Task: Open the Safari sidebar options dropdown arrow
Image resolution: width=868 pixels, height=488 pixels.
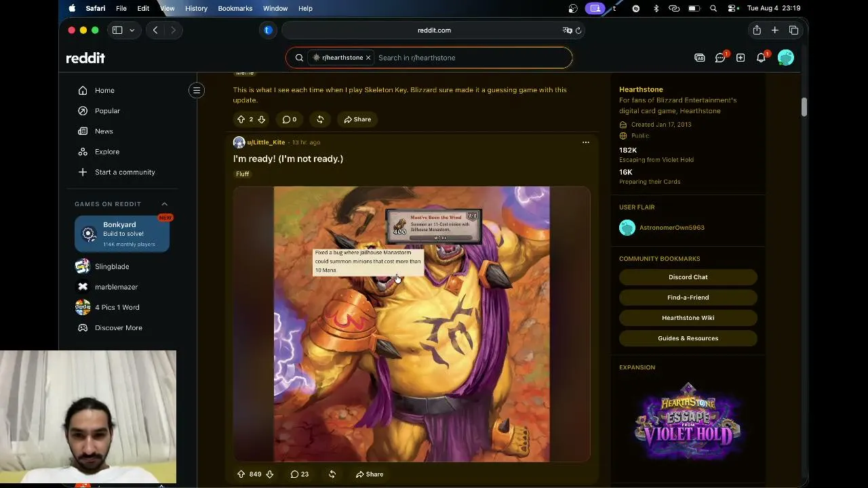Action: tap(132, 30)
